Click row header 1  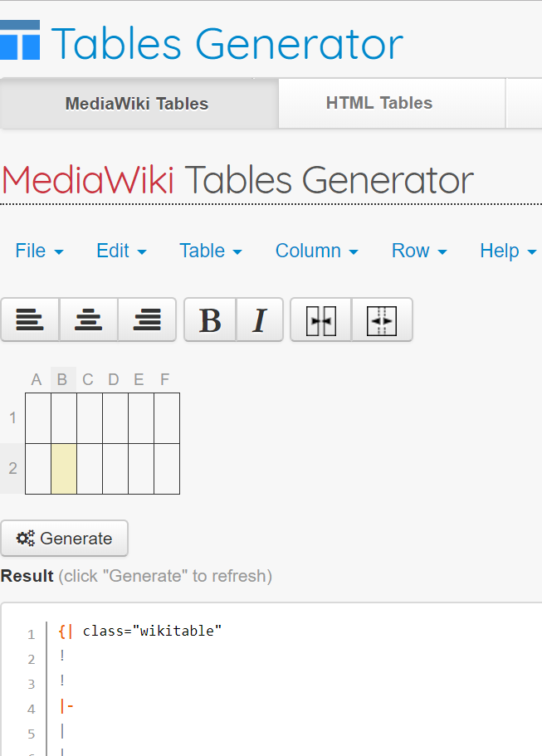click(12, 417)
